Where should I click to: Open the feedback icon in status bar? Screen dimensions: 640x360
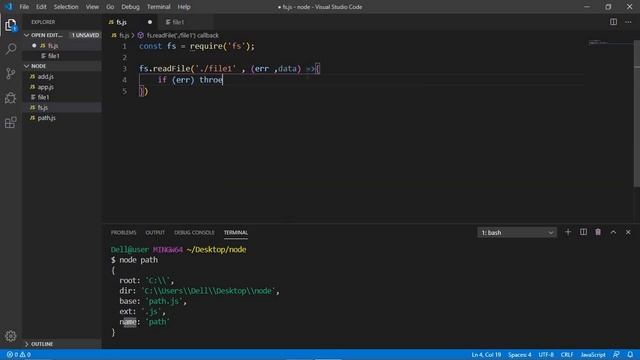pos(616,355)
